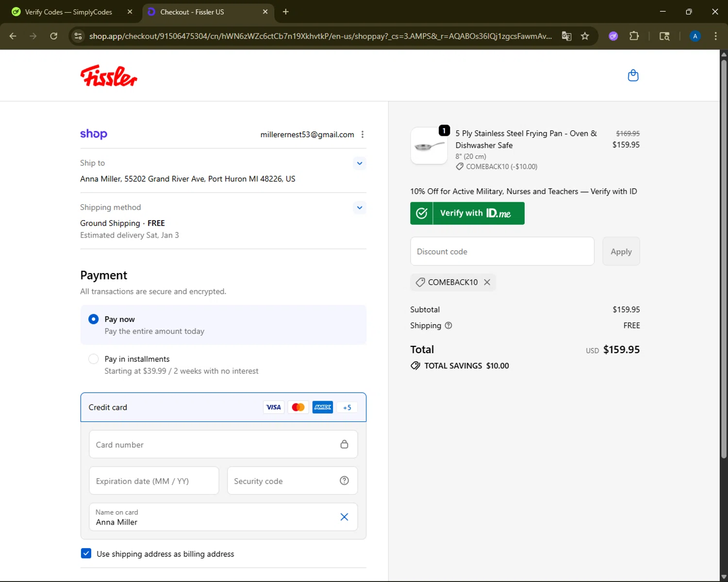Click email millerernest53@gmail.com
This screenshot has width=728, height=582.
point(307,134)
